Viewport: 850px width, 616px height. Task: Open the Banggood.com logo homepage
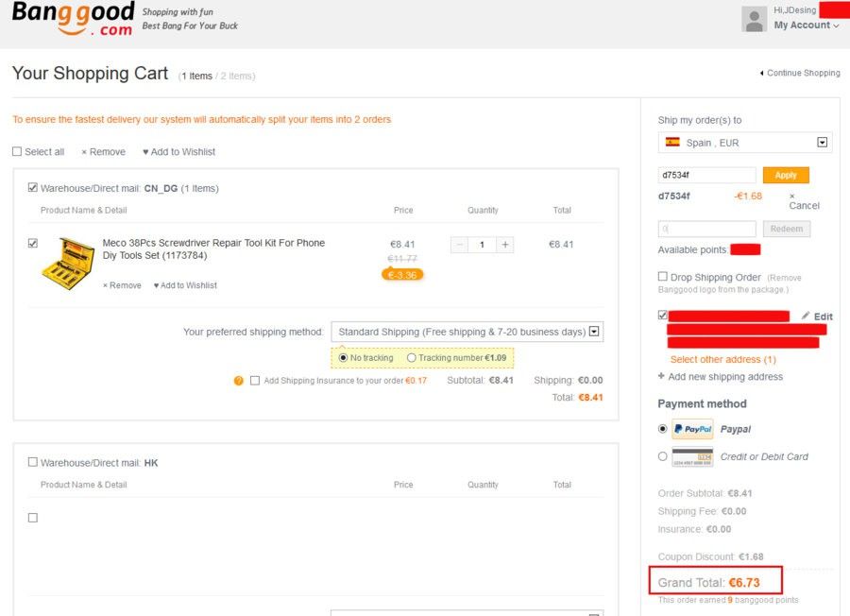(73, 19)
